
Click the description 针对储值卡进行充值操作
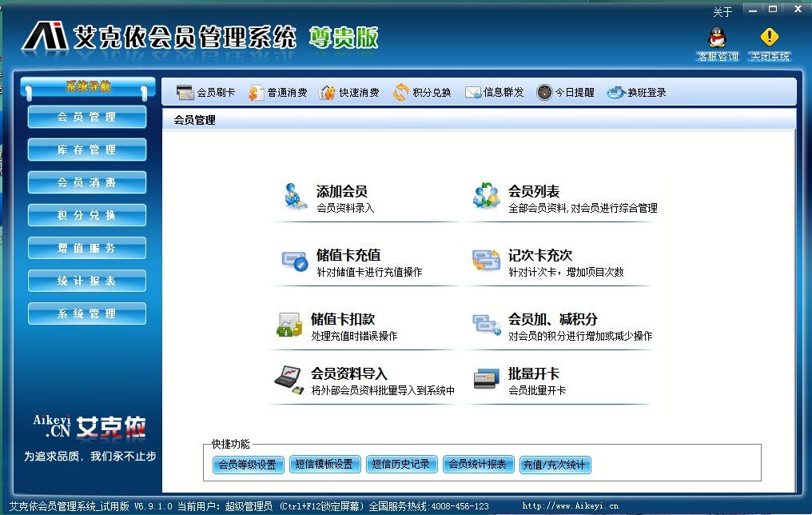369,272
